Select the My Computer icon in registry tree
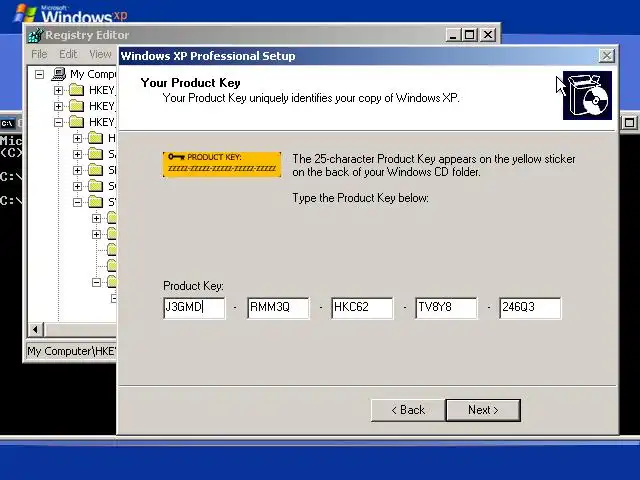This screenshot has height=480, width=640. click(59, 74)
